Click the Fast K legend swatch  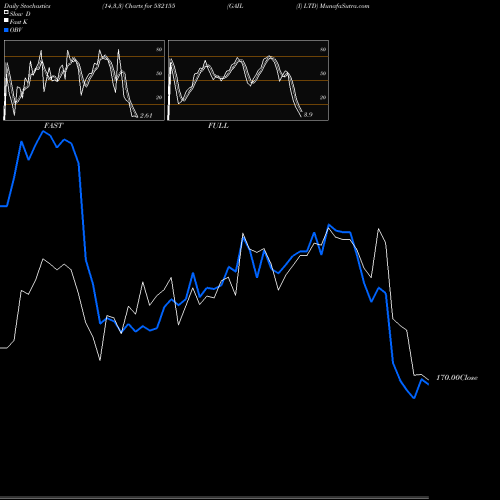6,20
